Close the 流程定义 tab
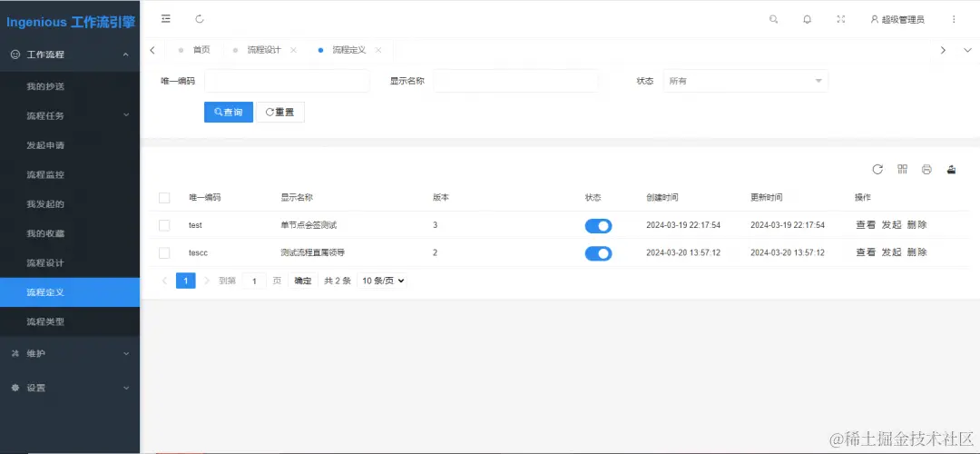This screenshot has height=454, width=980. point(378,50)
